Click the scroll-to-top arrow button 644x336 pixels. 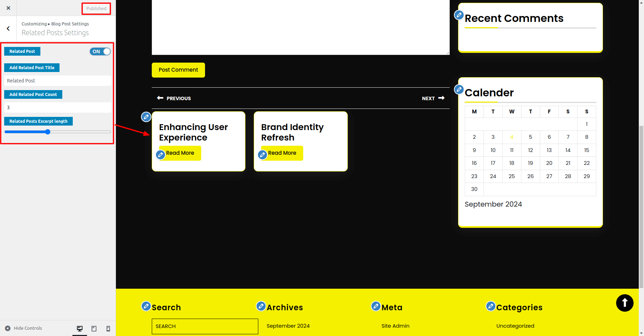[625, 303]
